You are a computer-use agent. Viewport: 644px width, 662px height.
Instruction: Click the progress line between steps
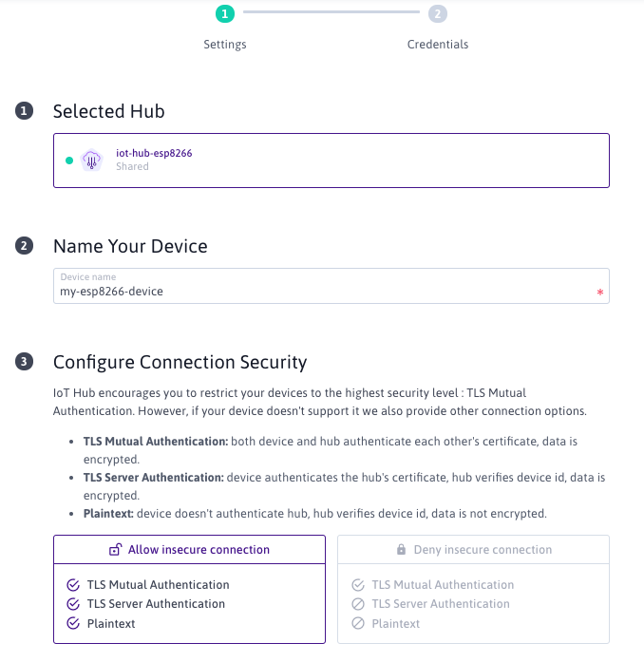click(x=331, y=13)
